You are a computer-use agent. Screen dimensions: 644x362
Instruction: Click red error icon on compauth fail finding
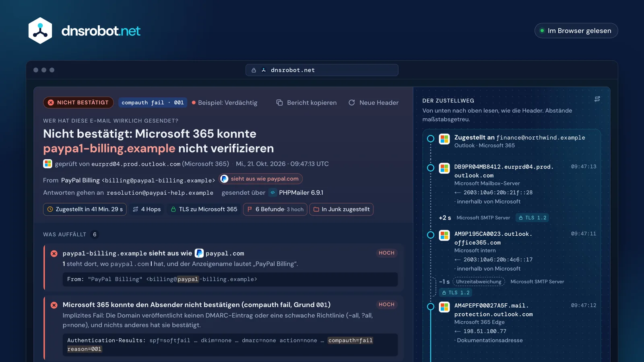(x=54, y=305)
